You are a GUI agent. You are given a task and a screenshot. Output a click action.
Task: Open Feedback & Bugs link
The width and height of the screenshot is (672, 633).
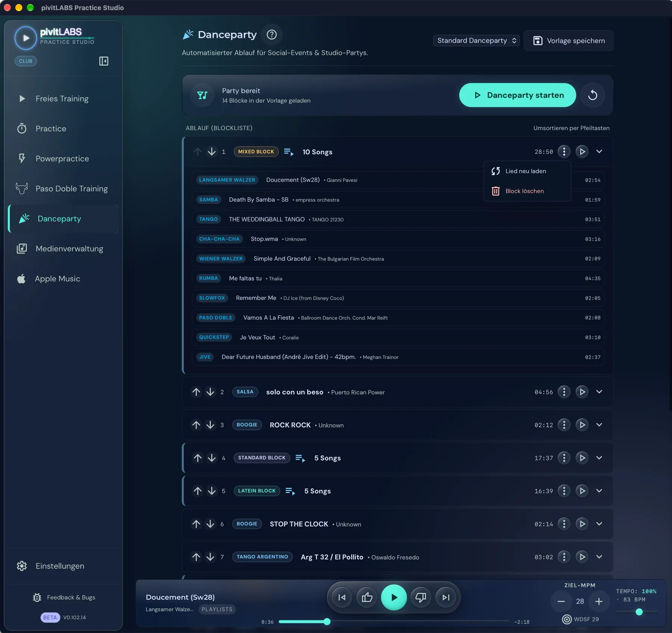(x=64, y=598)
